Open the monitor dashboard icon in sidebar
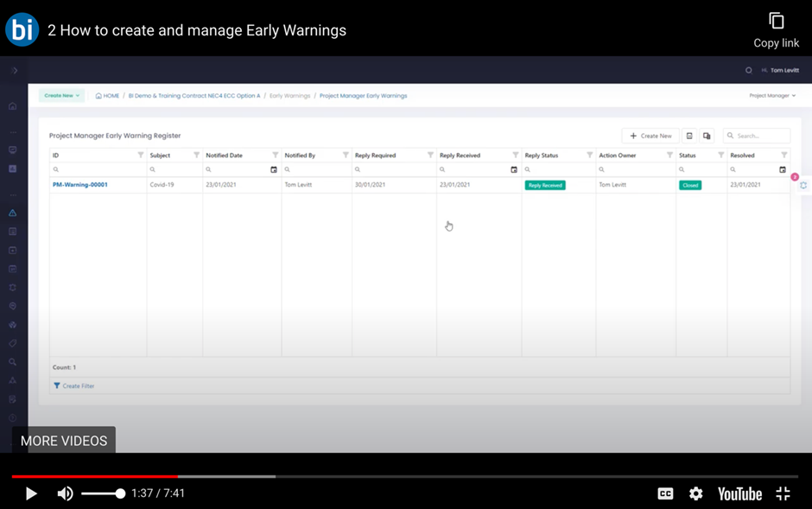The height and width of the screenshot is (509, 812). click(13, 150)
